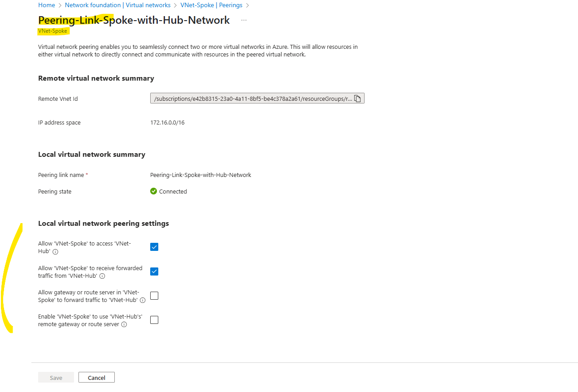Screen dimensions: 578x392
Task: Show info for remote gateway or route server
Action: pyautogui.click(x=124, y=324)
